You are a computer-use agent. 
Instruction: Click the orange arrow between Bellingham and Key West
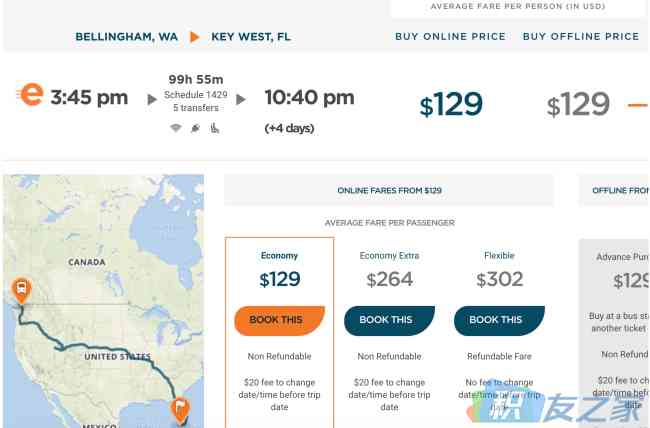(194, 37)
